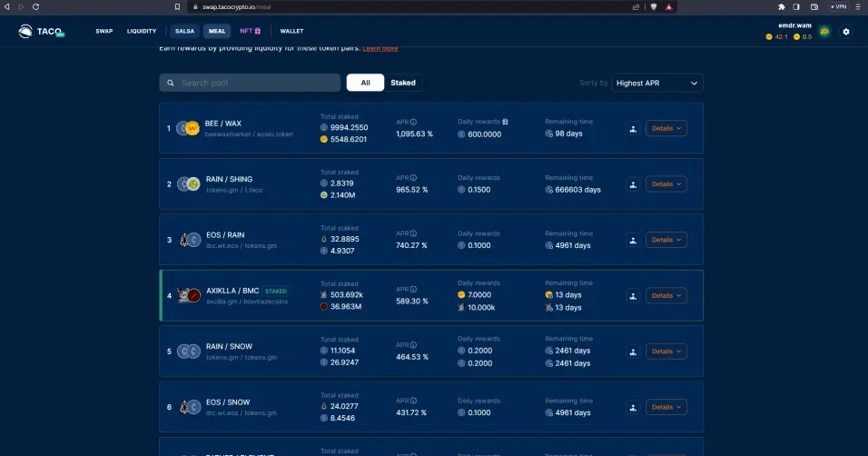868x456 pixels.
Task: Click RAIN / SHING token pair icon
Action: pos(188,184)
